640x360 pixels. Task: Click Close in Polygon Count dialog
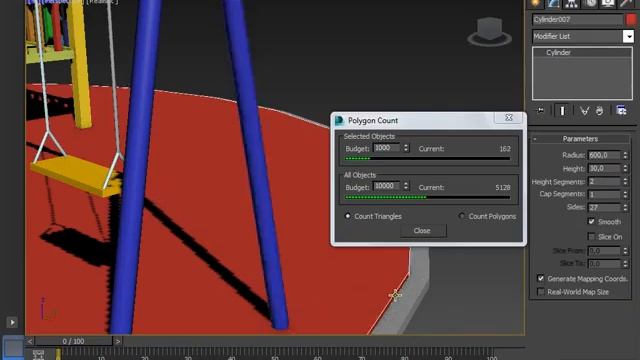pos(422,231)
